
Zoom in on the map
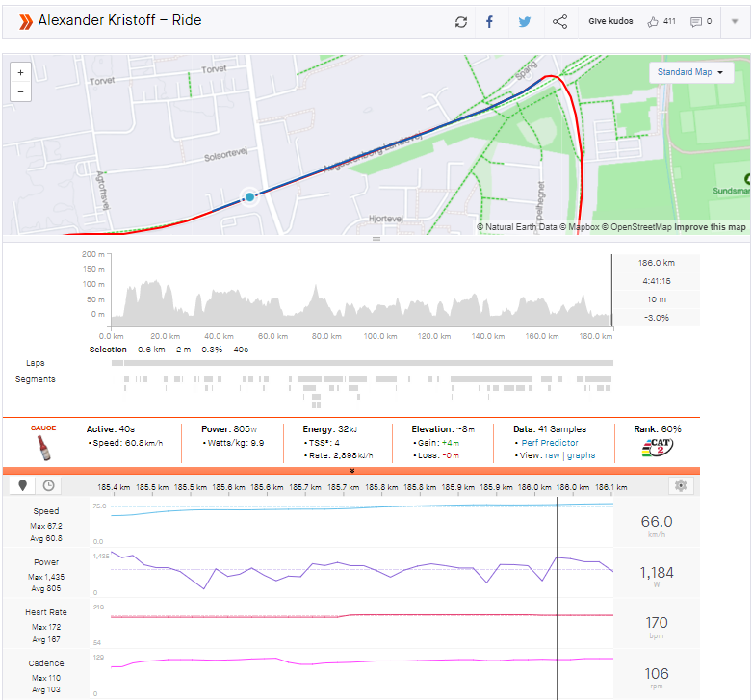(x=21, y=72)
